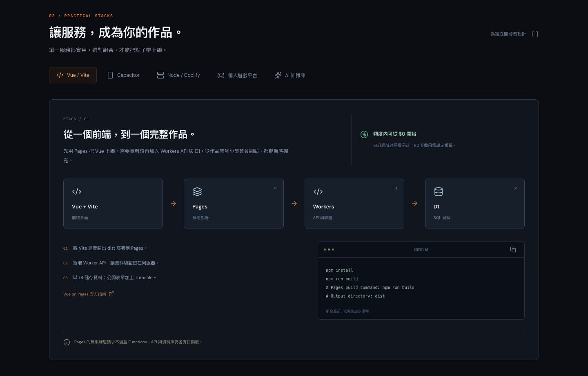588x376 pixels.
Task: Click the 你的起點 code window title
Action: tap(421, 249)
